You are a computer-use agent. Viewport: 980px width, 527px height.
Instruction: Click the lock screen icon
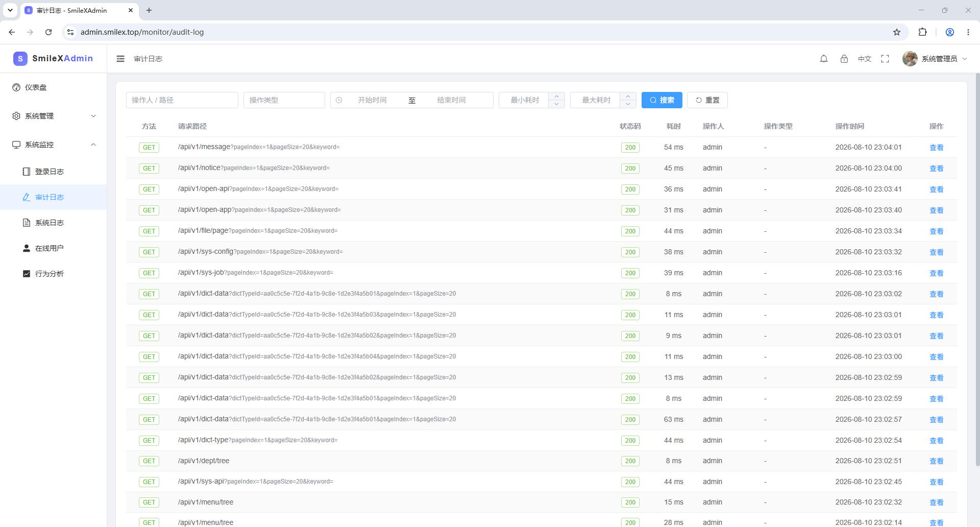coord(844,59)
